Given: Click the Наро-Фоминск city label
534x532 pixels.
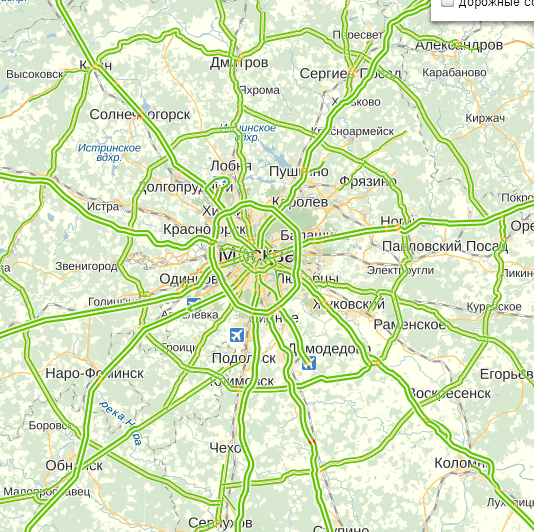Looking at the screenshot, I should pyautogui.click(x=94, y=374).
